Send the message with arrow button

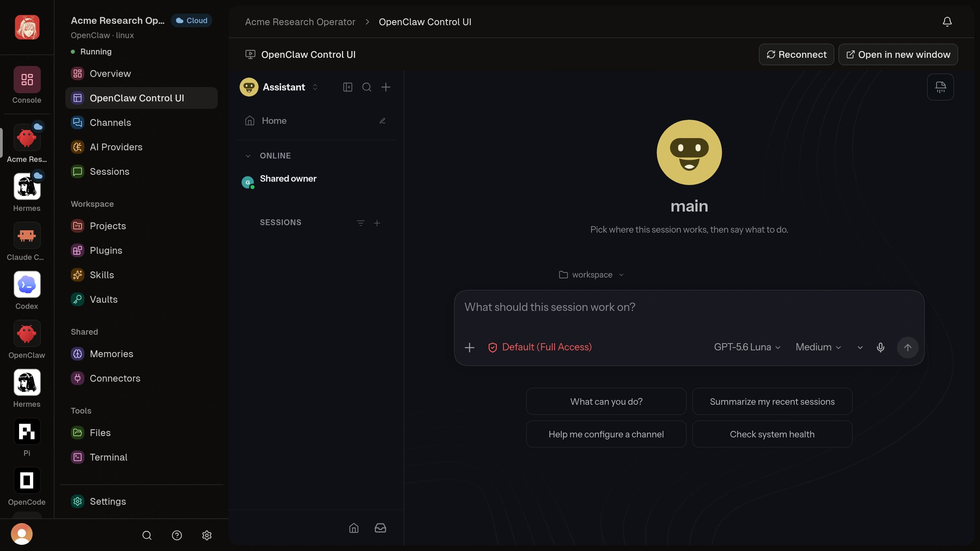pos(908,347)
